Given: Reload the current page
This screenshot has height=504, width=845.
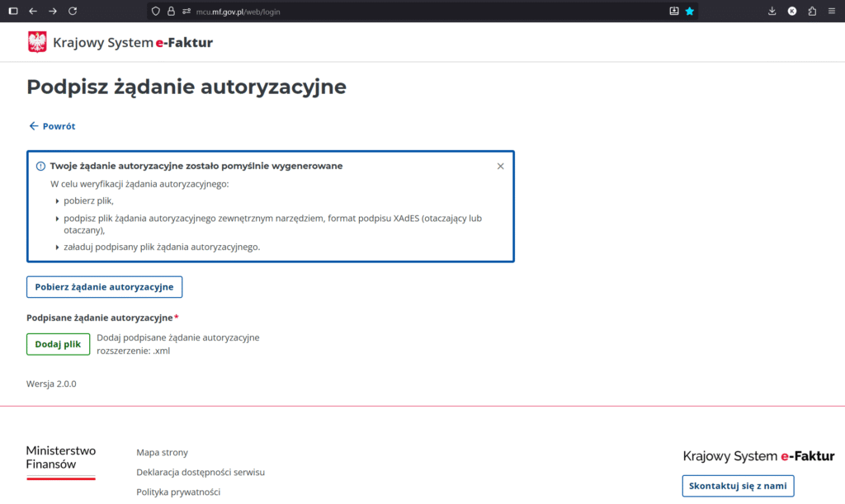Looking at the screenshot, I should pos(73,11).
